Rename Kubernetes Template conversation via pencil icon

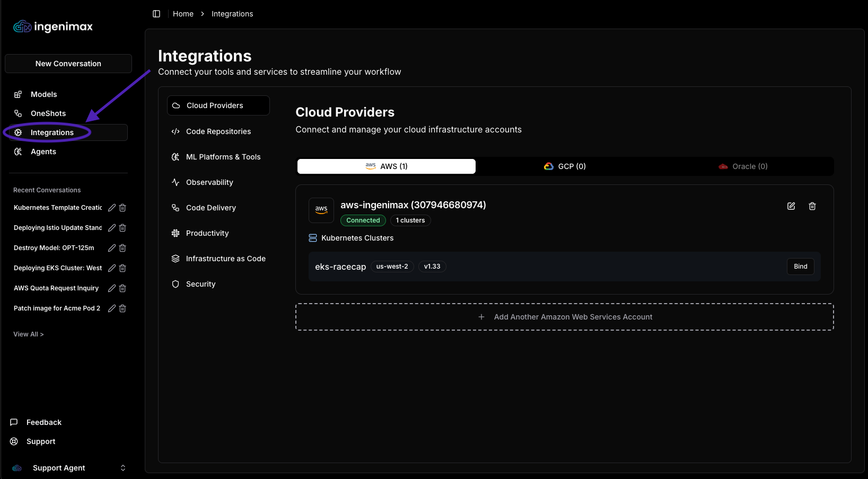point(112,208)
